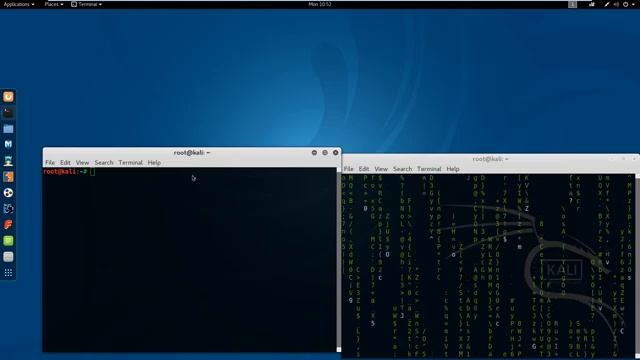Open Search menu in left terminal
Screen dimensions: 640x360
coord(104,162)
